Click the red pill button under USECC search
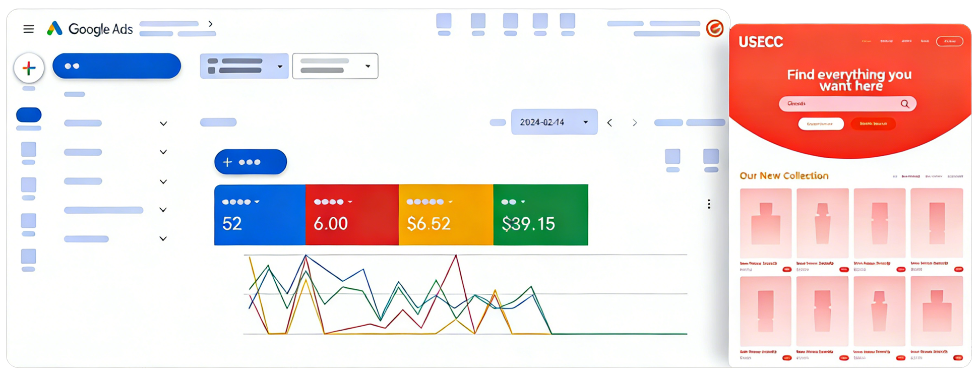Viewport: 980px width, 375px height. point(873,123)
